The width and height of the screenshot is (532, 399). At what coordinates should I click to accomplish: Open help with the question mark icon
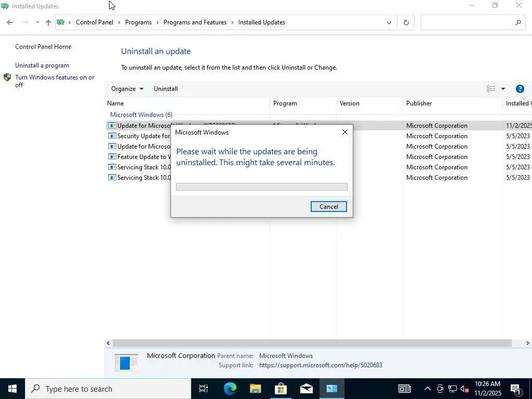[x=520, y=89]
